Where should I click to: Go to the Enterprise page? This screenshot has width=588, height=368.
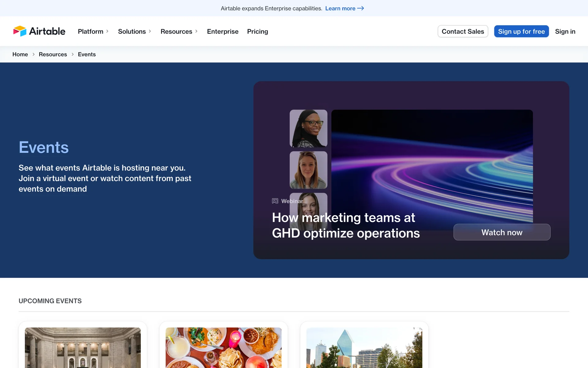223,31
